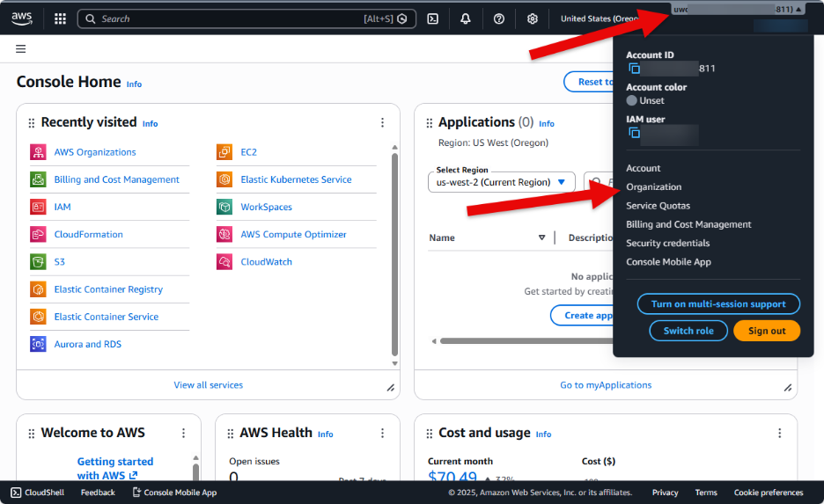The height and width of the screenshot is (504, 824).
Task: Copy the IAM user name
Action: pos(635,133)
